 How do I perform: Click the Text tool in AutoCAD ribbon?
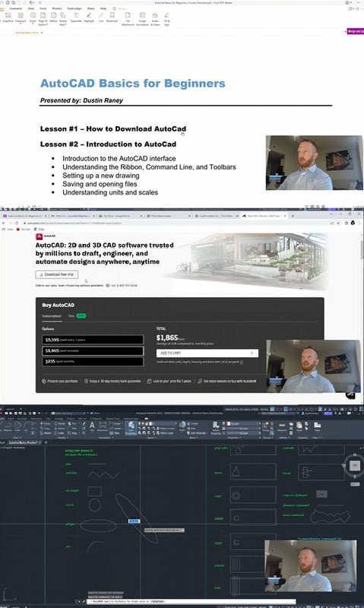pos(92,427)
